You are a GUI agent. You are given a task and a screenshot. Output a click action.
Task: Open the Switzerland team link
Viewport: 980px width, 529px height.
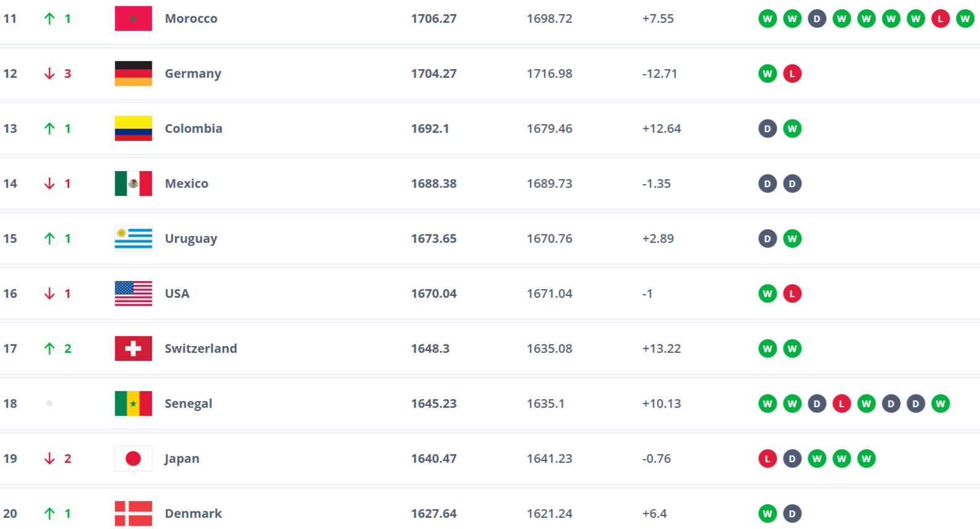[201, 349]
